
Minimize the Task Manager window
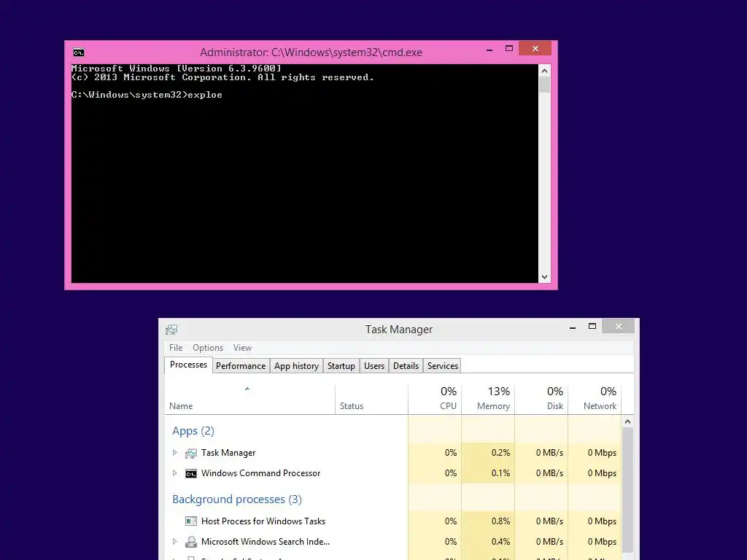(573, 327)
